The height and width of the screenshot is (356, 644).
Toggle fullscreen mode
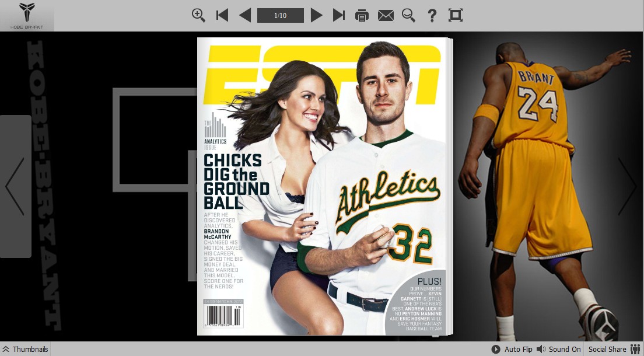pos(456,15)
